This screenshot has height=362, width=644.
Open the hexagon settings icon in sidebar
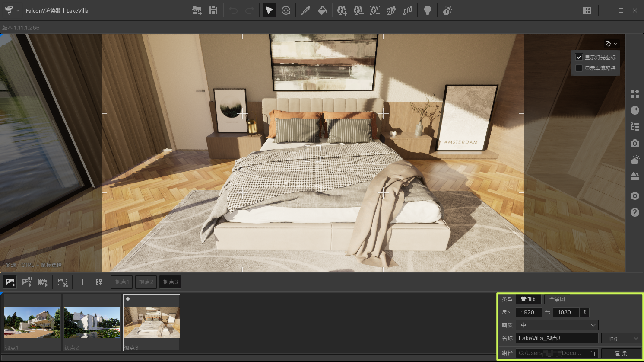(x=635, y=196)
